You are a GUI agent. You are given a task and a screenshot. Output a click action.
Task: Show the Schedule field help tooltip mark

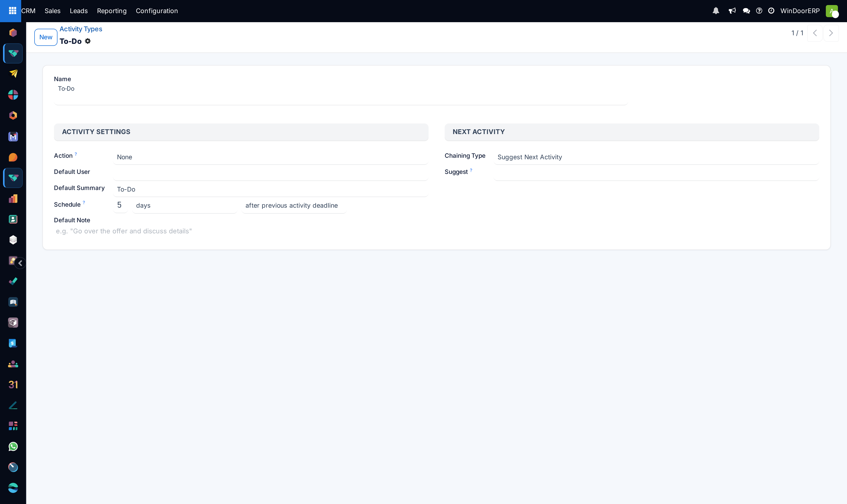coord(84,202)
